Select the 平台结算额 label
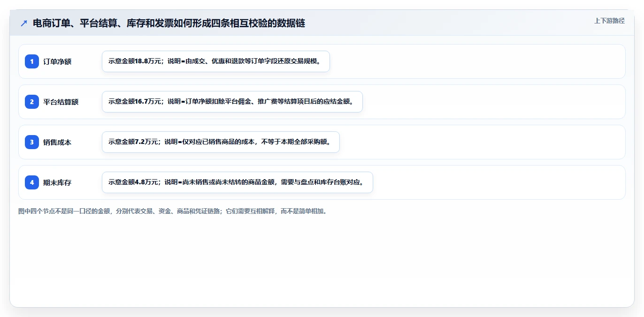Screen dimensions: 644x317 61,102
